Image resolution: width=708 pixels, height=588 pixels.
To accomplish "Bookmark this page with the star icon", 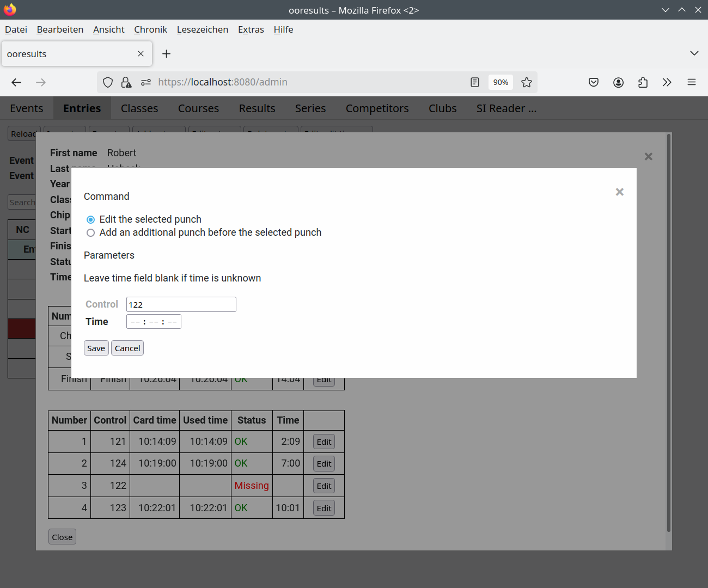I will tap(527, 82).
